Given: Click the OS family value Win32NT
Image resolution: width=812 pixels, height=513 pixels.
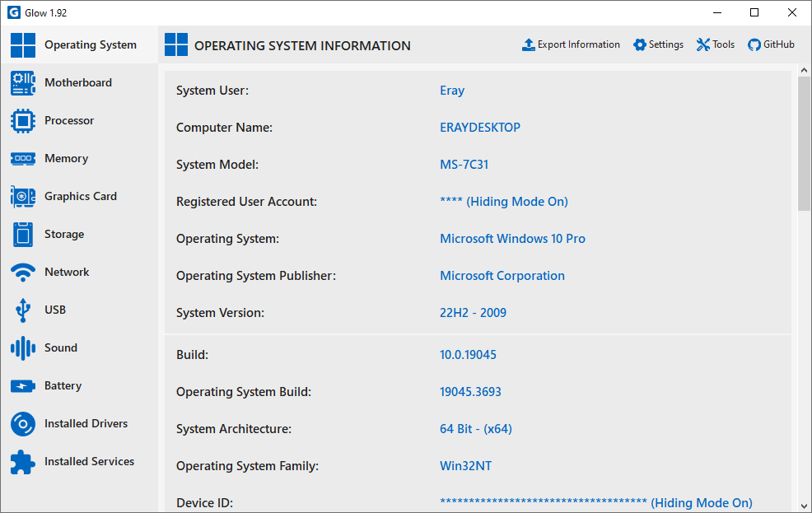Looking at the screenshot, I should coord(465,466).
